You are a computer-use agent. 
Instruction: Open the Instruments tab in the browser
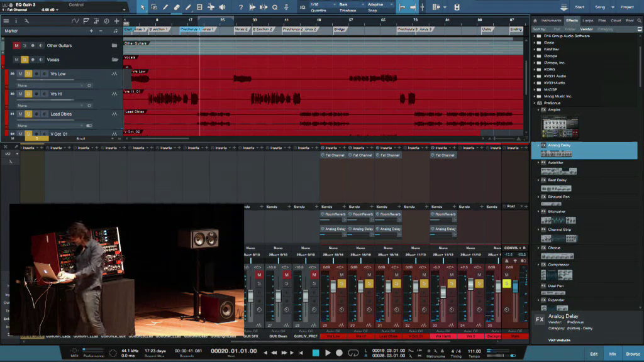[x=552, y=19]
